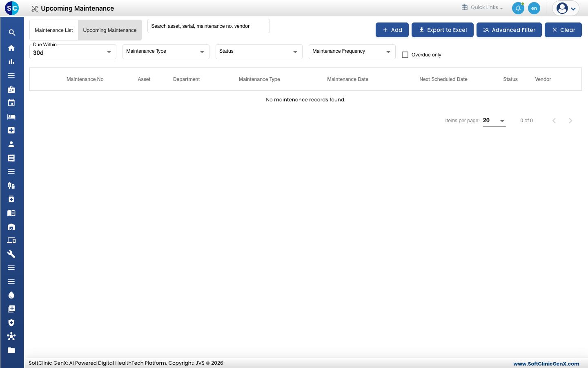Tick the Overdue only checkbox
The image size is (588, 368).
tap(405, 55)
